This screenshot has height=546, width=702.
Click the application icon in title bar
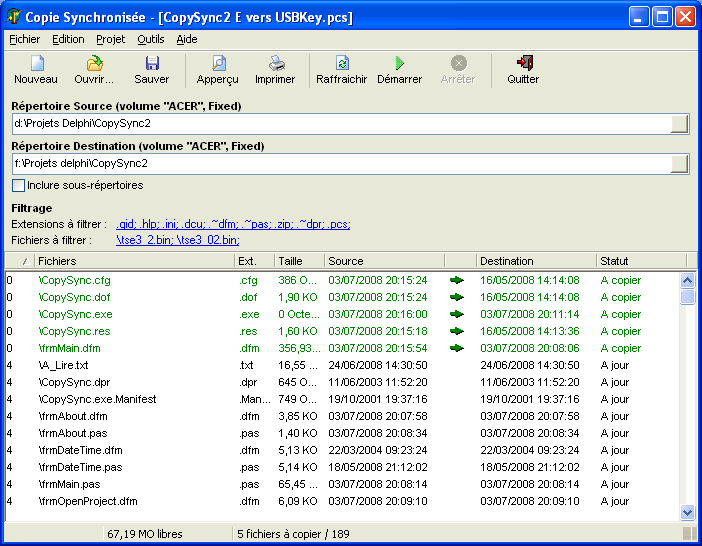[x=14, y=17]
